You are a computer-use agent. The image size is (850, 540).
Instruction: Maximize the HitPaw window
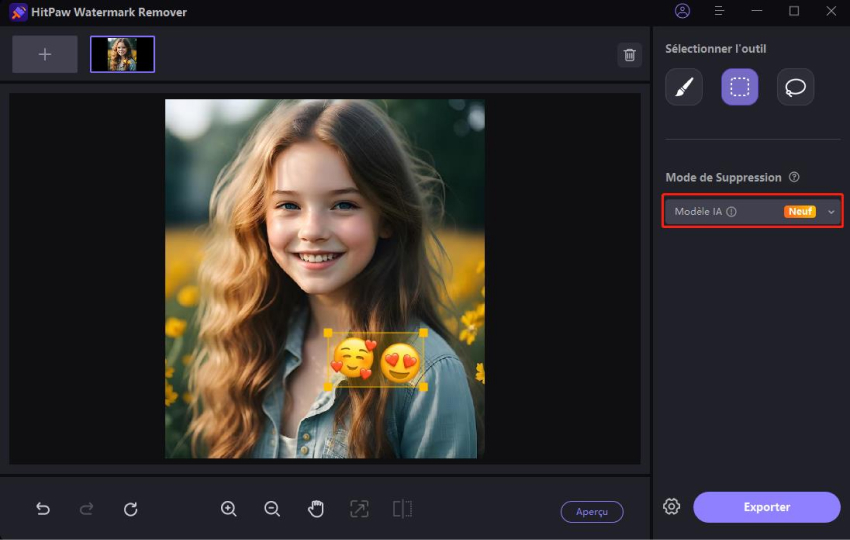pyautogui.click(x=794, y=11)
